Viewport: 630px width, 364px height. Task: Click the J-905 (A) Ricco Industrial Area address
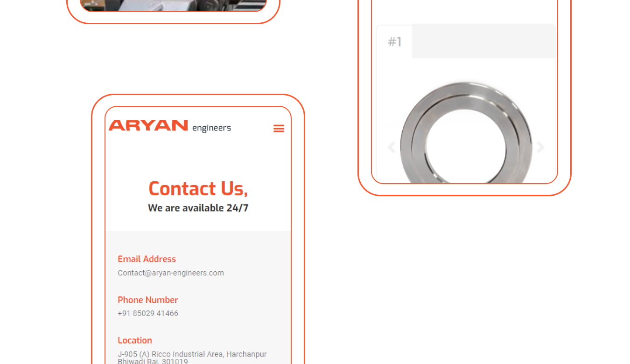pos(192,355)
